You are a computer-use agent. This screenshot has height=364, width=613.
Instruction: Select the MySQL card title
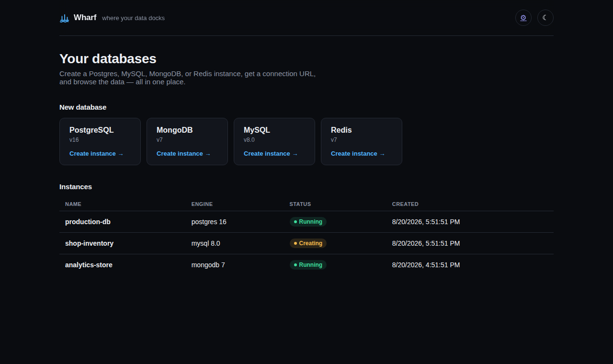[x=257, y=130]
